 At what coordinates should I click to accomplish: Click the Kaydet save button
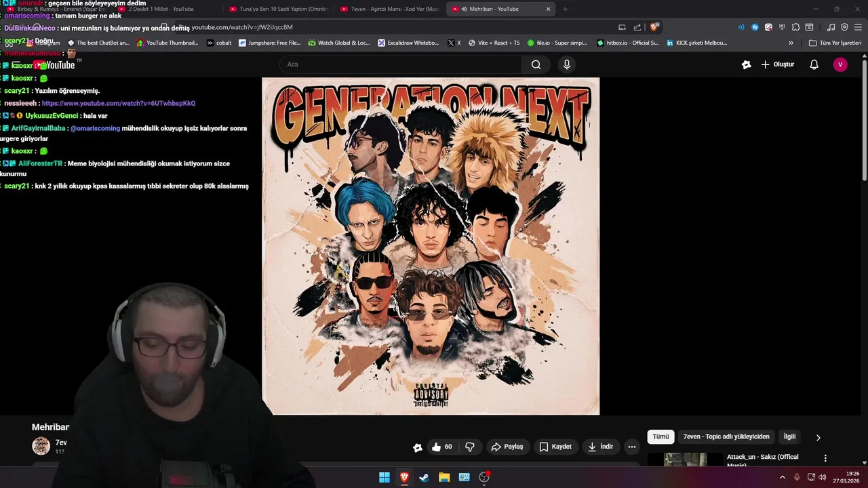point(555,447)
